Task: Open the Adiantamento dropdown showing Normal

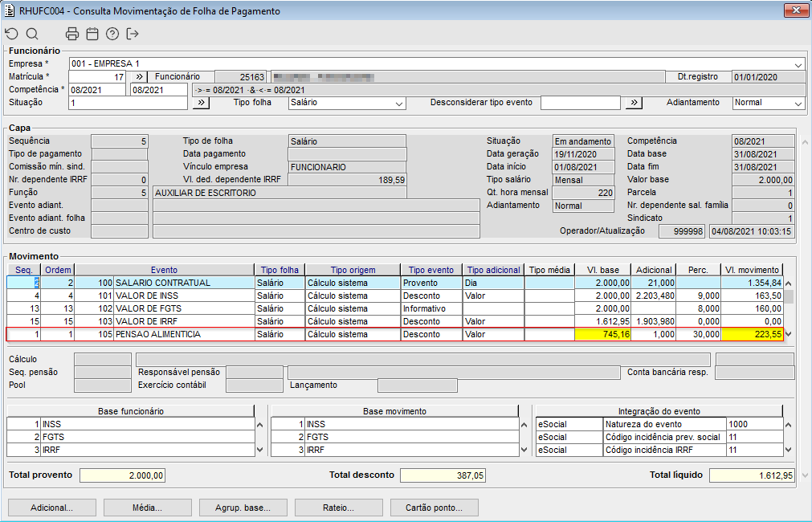Action: click(798, 103)
